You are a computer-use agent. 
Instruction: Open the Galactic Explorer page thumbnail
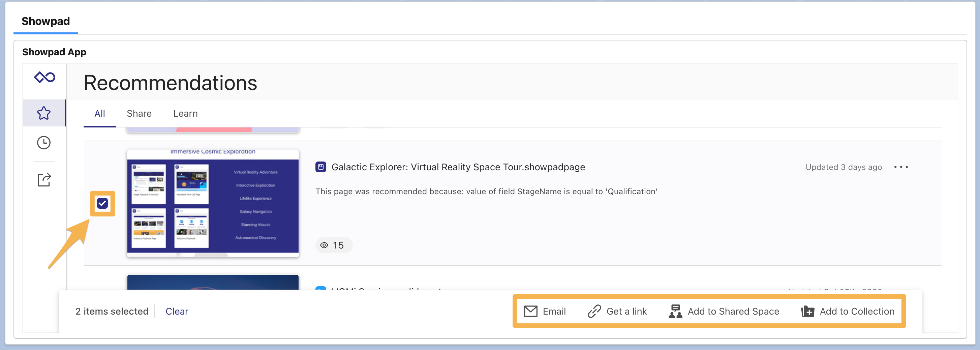[x=213, y=203]
